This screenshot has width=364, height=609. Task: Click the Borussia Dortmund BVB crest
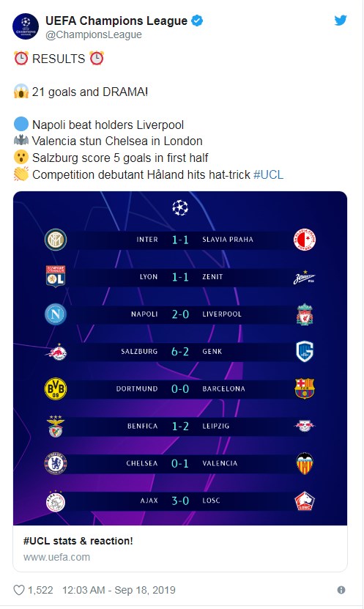[56, 389]
